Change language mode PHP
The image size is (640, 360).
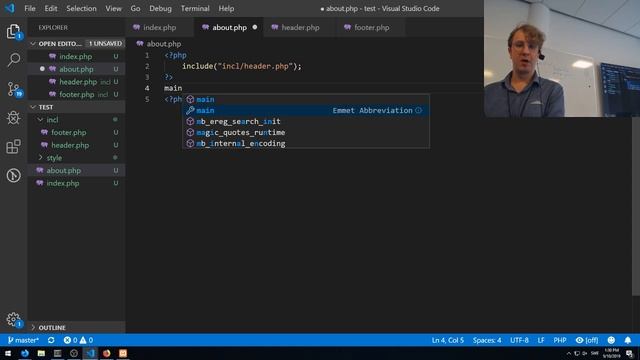[x=560, y=340]
